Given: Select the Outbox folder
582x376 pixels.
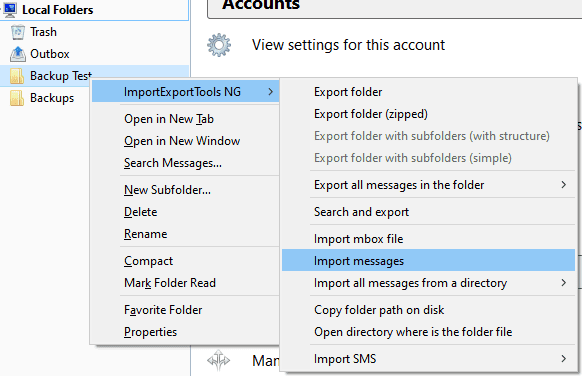Looking at the screenshot, I should pyautogui.click(x=95, y=54).
